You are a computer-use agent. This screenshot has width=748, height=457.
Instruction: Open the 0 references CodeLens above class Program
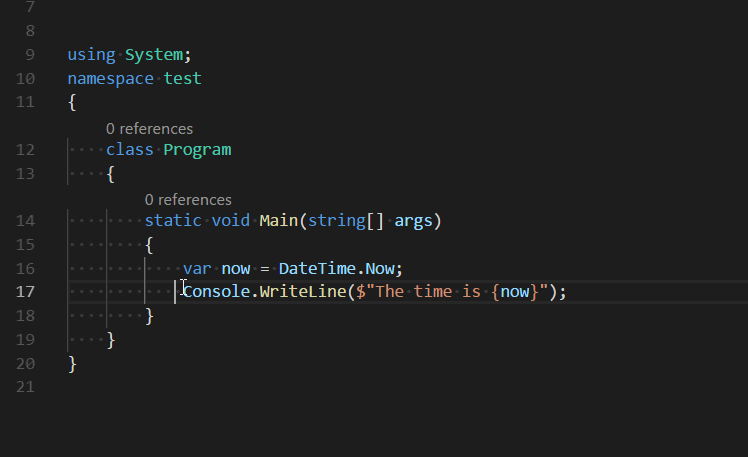[x=149, y=129]
